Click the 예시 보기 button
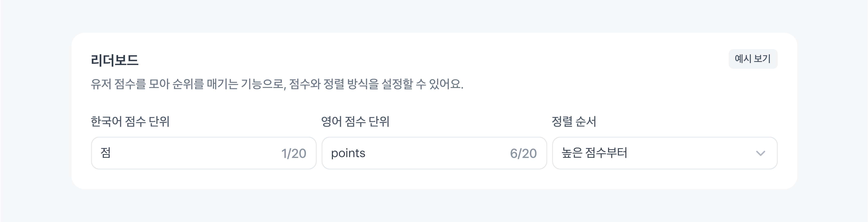The width and height of the screenshot is (868, 222). [753, 59]
